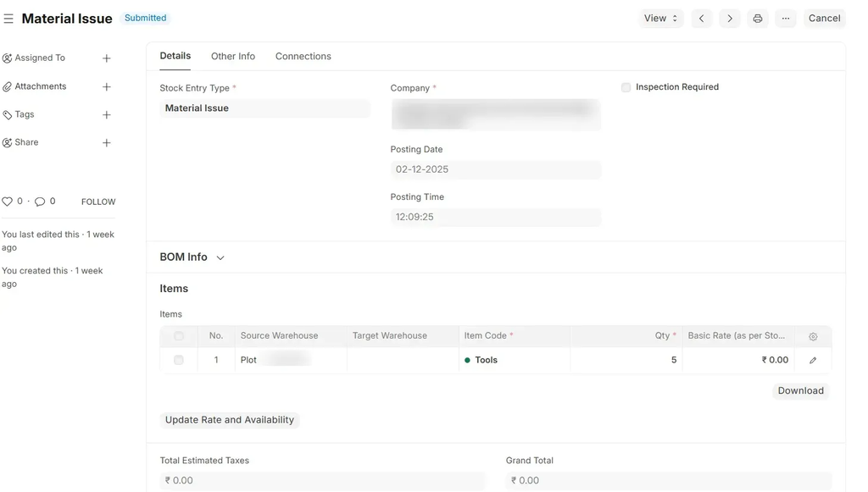Add an attachment with plus icon
Viewport: 868px width, 492px height.
pos(107,86)
